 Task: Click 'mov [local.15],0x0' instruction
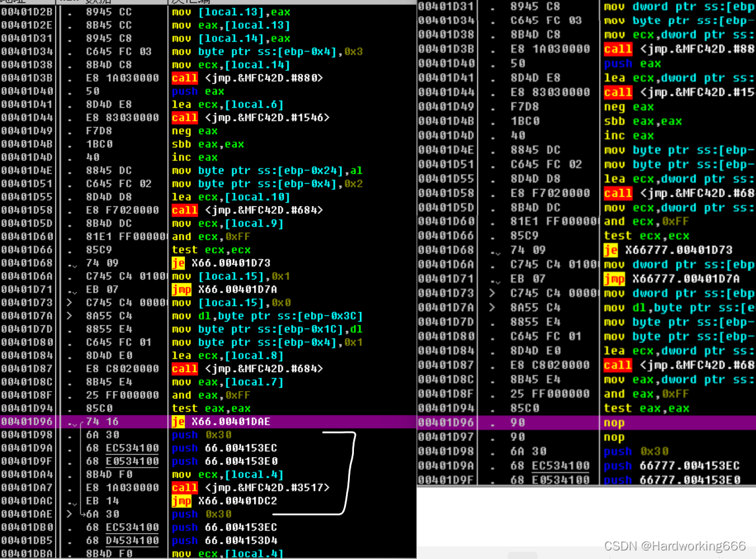231,303
